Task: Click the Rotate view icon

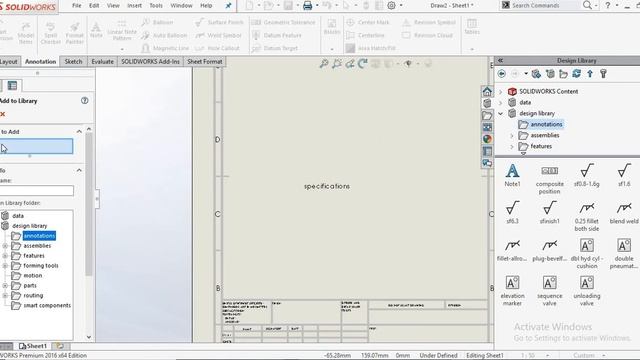Action: click(362, 64)
